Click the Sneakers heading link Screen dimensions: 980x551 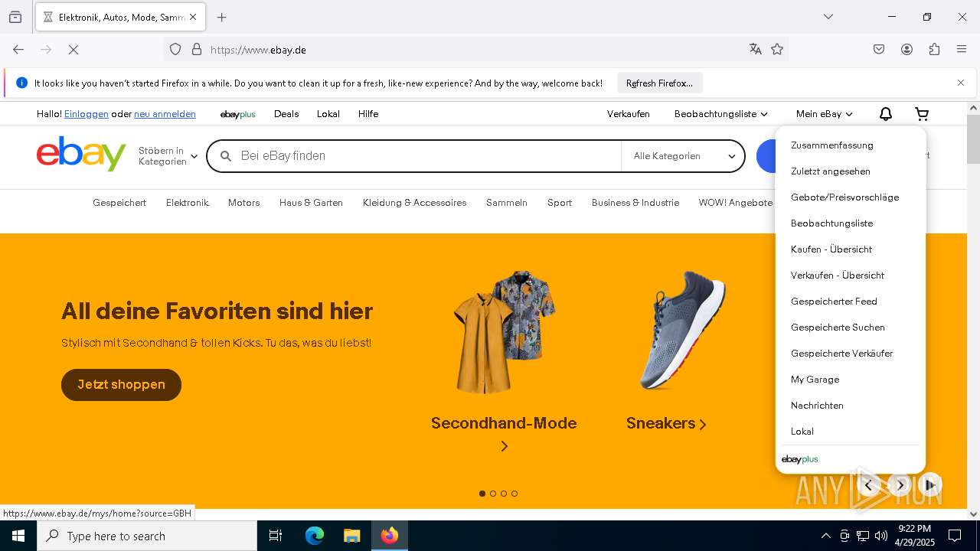[666, 423]
